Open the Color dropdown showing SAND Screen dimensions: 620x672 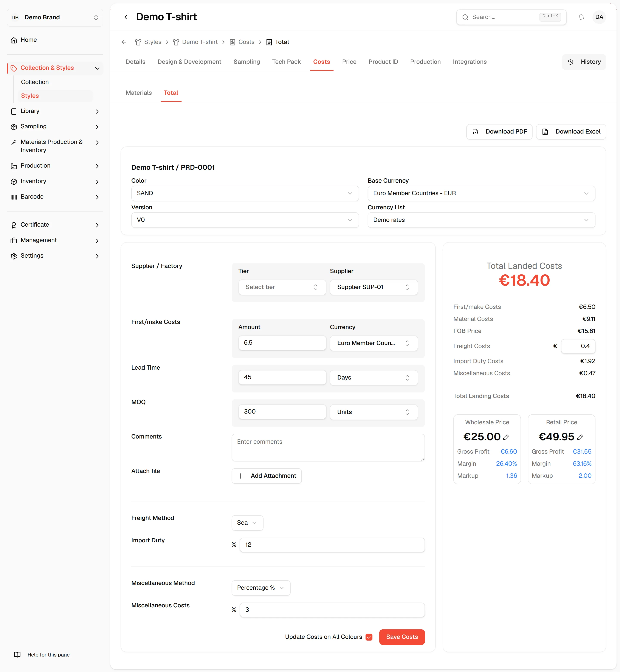[245, 193]
